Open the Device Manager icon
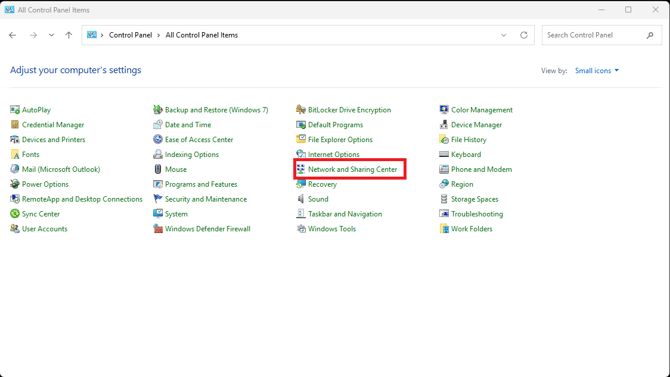The image size is (670, 377). coord(444,125)
